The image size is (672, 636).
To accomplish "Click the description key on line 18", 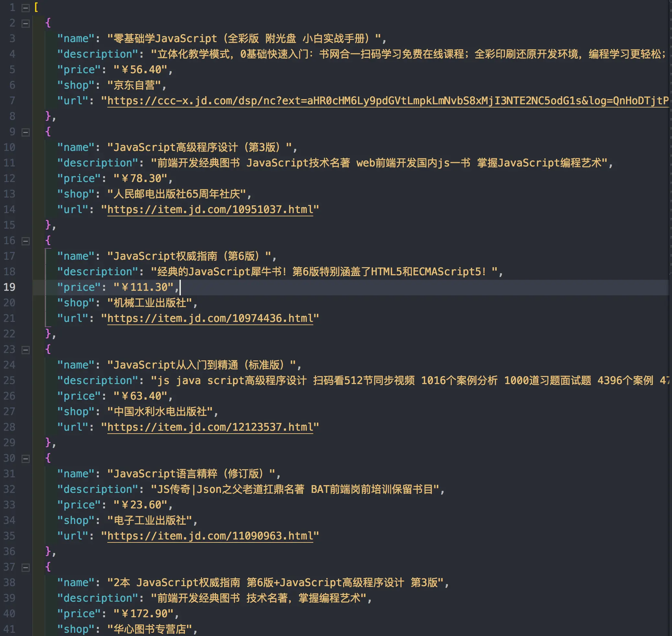I will (97, 272).
